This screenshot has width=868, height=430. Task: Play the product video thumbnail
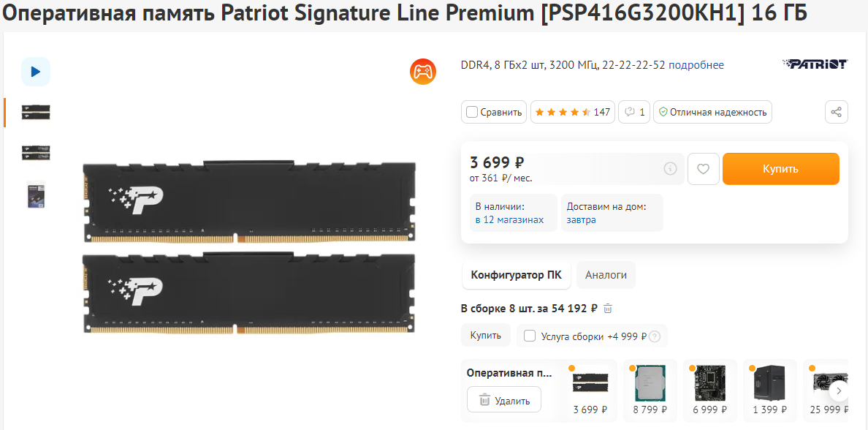[35, 72]
